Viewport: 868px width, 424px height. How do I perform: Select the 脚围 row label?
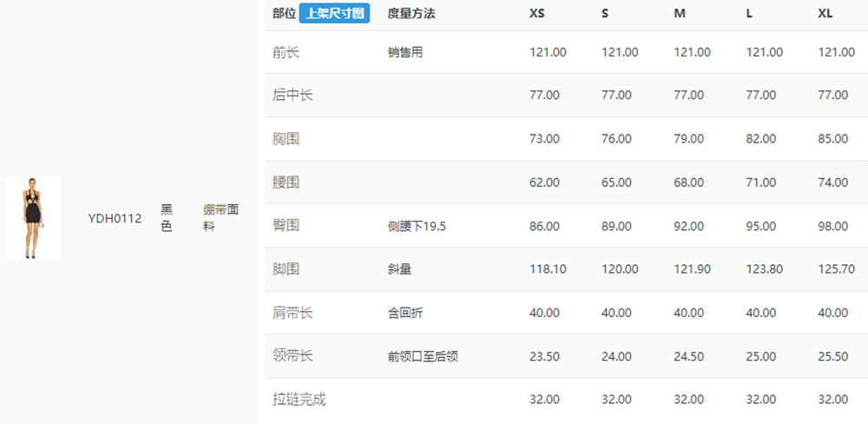(286, 269)
